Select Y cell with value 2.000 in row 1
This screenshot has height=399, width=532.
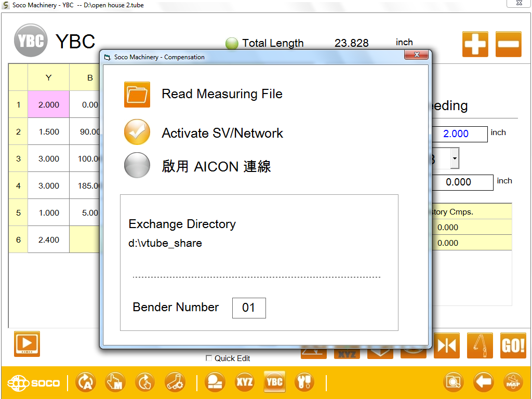click(48, 104)
